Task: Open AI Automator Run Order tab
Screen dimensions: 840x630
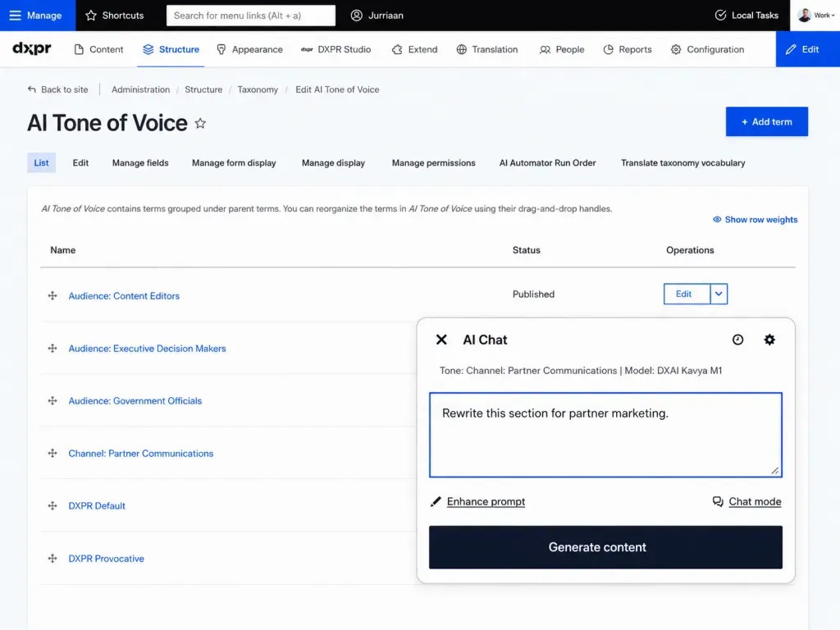Action: 547,163
